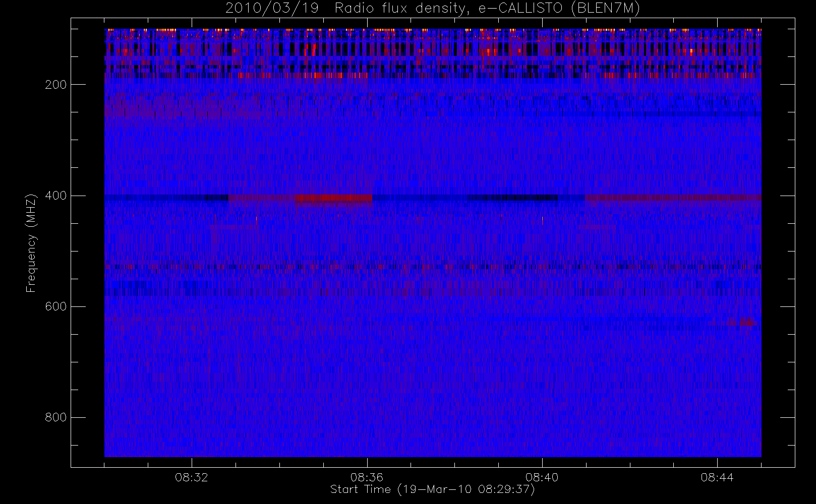
Task: Click the 200 frequency tick label
Action: coord(56,85)
